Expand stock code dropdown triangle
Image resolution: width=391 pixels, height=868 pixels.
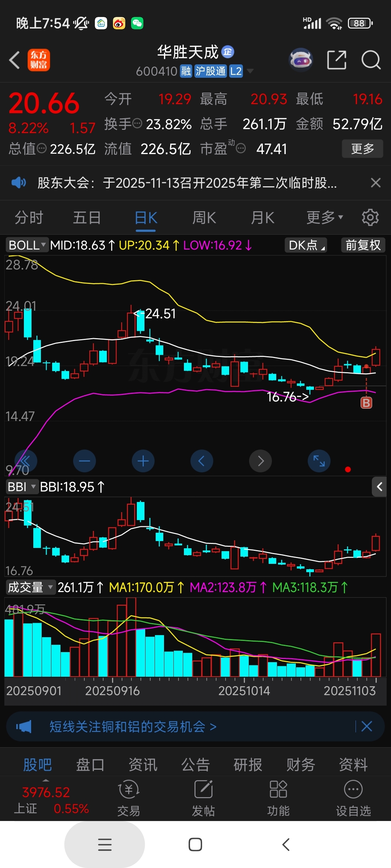(x=250, y=71)
